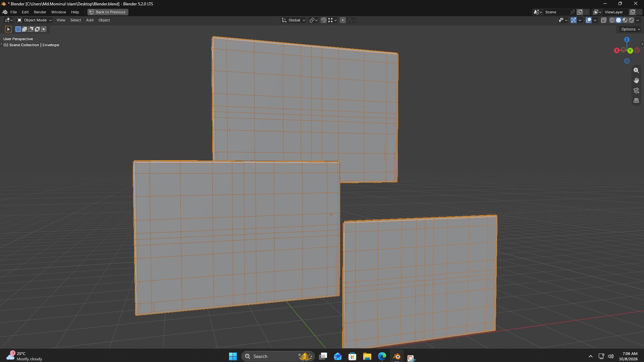Choose the Invert Selection mode icon
Image resolution: width=644 pixels, height=362 pixels.
pos(37,29)
